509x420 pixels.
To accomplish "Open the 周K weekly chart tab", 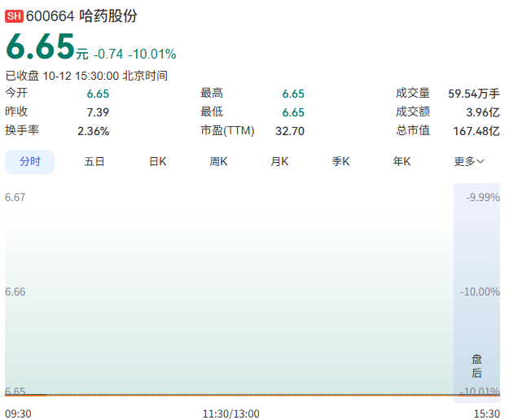I will point(218,161).
